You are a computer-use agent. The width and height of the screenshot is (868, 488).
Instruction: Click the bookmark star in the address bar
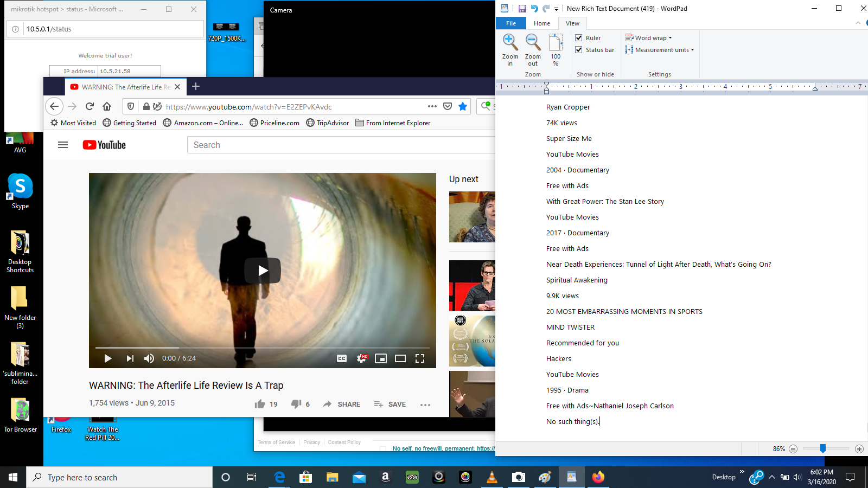click(x=463, y=106)
